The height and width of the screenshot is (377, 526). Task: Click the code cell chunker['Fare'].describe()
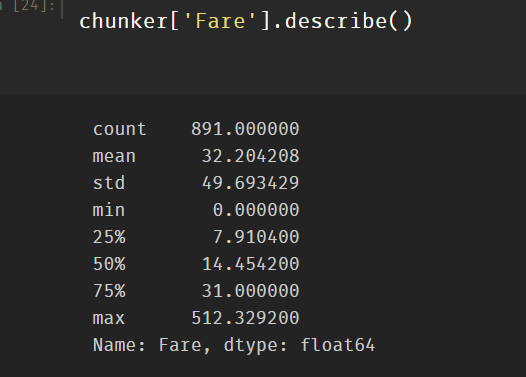[x=246, y=21]
